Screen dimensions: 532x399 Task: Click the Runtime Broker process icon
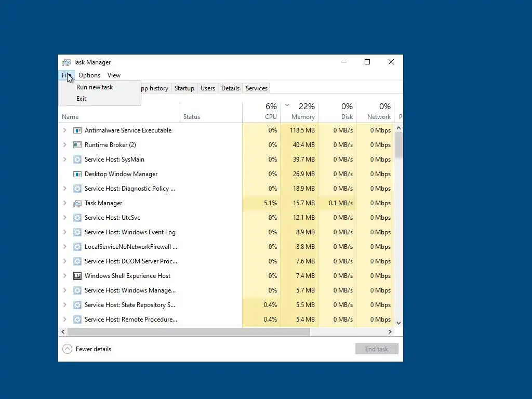[77, 145]
